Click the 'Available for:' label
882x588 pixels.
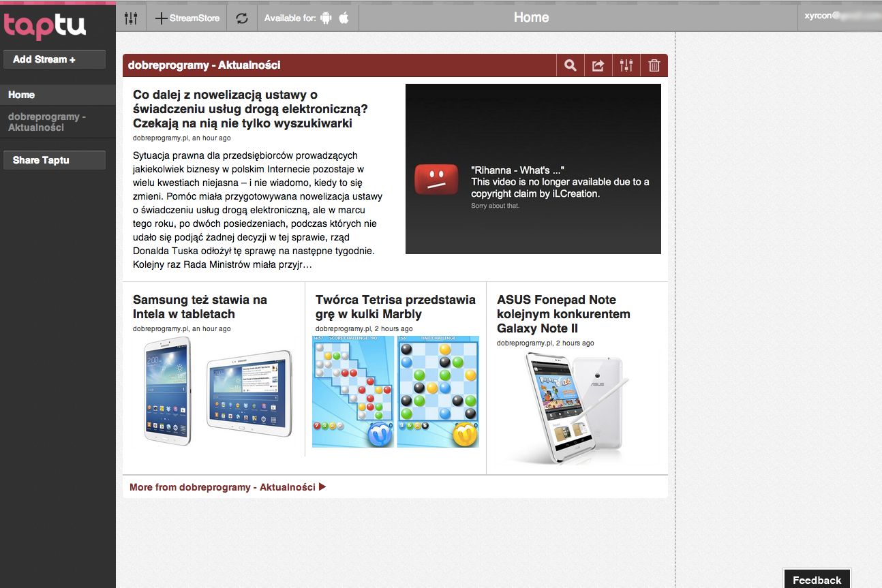tap(290, 18)
